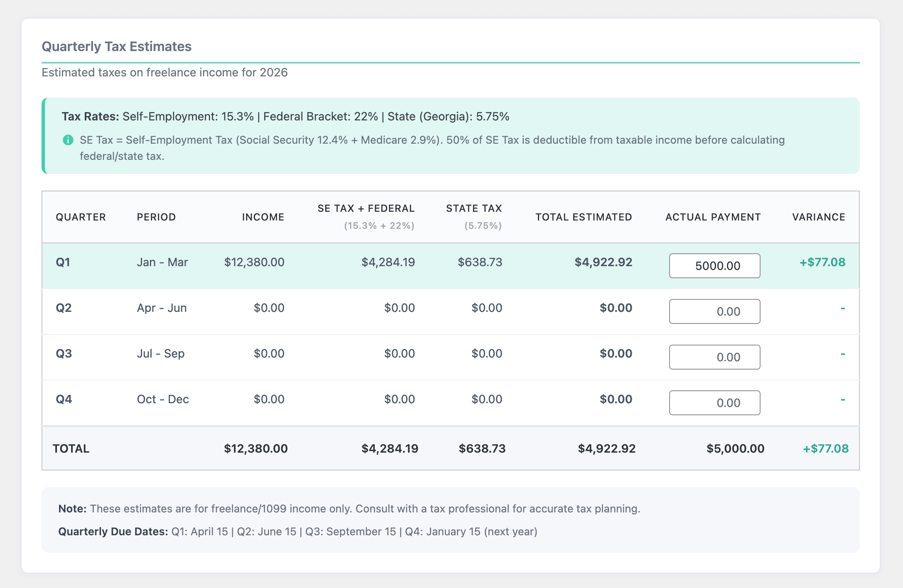Click the Total Estimated column header

click(x=584, y=217)
